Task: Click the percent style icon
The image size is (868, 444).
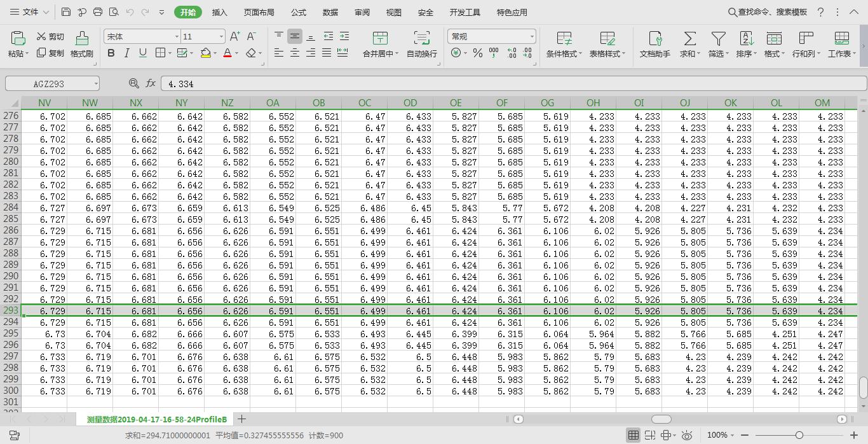Action: (477, 53)
